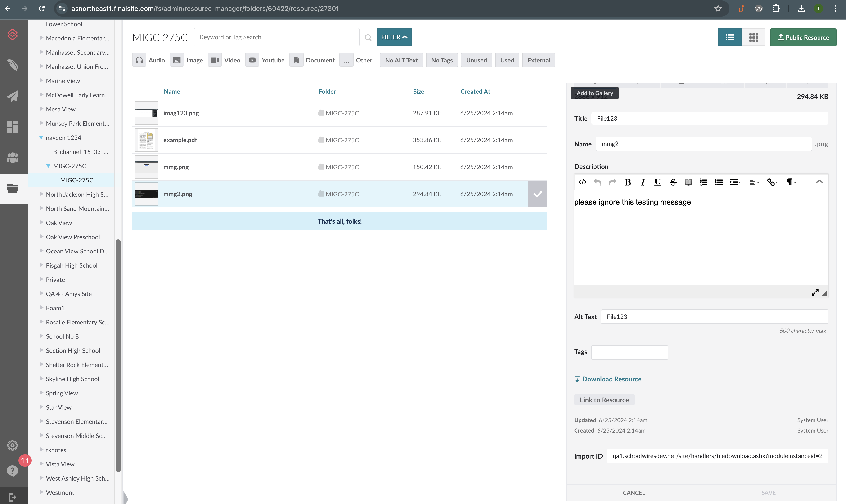Toggle bold formatting in Description editor
Image resolution: width=846 pixels, height=504 pixels.
point(628,182)
